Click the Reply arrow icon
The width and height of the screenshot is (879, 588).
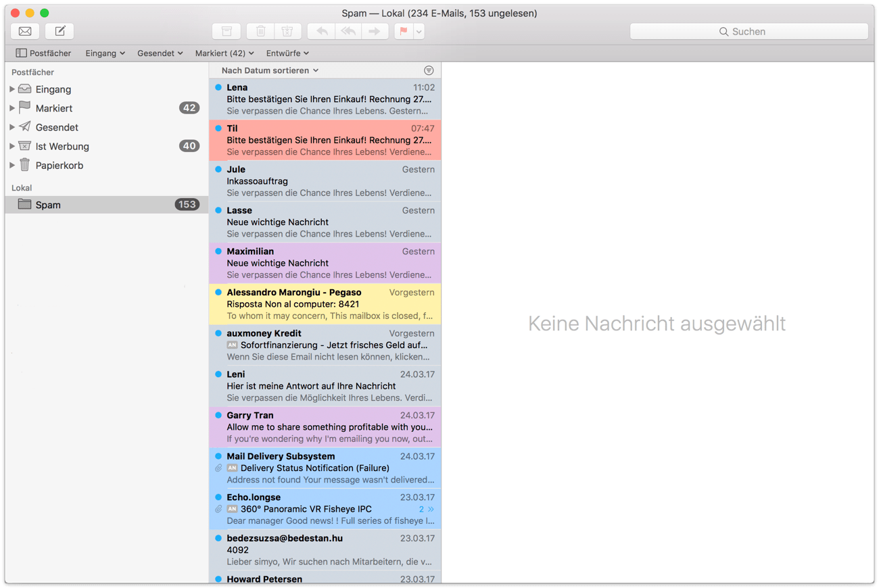tap(322, 31)
